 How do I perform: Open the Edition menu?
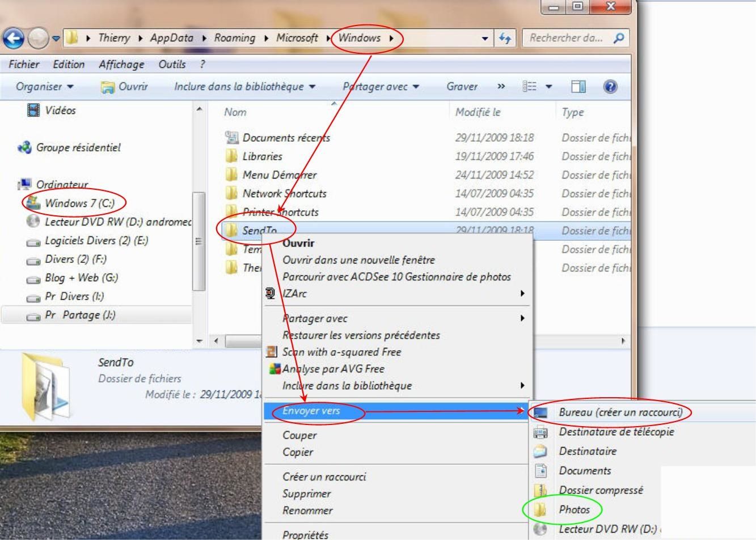coord(69,64)
